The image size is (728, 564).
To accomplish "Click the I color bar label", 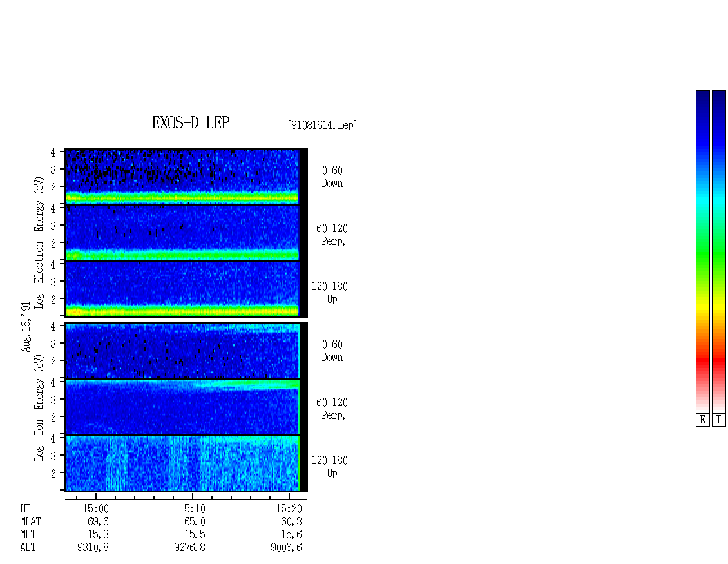I will pyautogui.click(x=719, y=420).
